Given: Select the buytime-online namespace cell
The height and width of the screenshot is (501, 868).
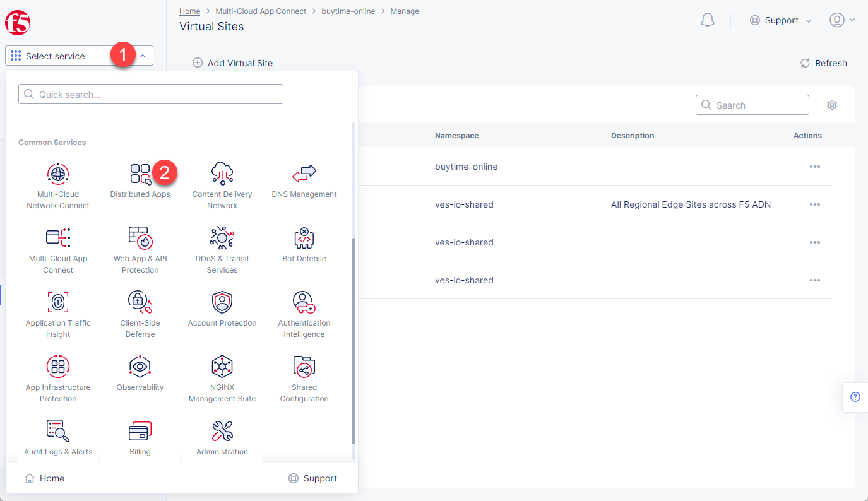Looking at the screenshot, I should (467, 167).
